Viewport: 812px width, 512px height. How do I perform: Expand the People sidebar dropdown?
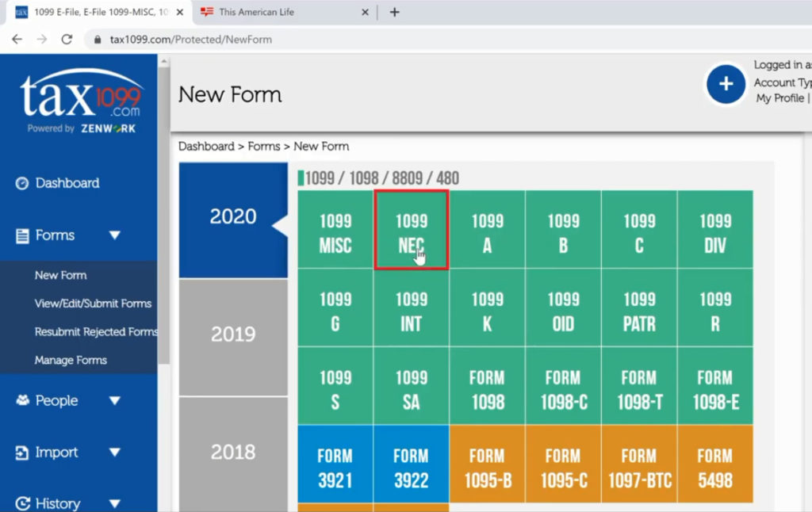(x=113, y=400)
